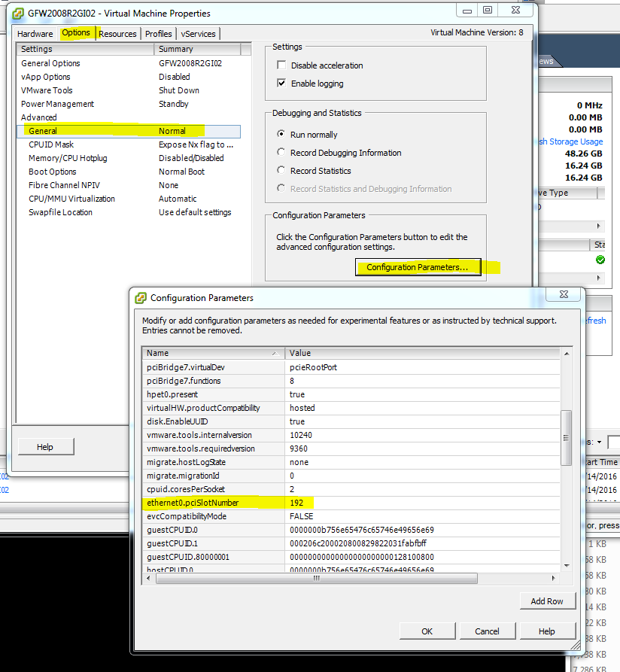Open the Configuration Parameters button
Screen dimensions: 620x672
(x=418, y=267)
